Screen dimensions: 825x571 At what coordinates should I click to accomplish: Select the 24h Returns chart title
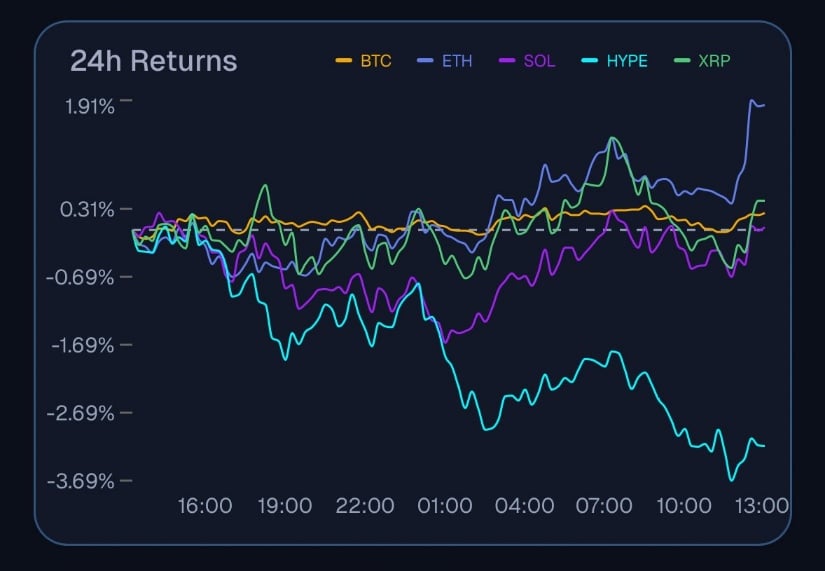click(154, 61)
